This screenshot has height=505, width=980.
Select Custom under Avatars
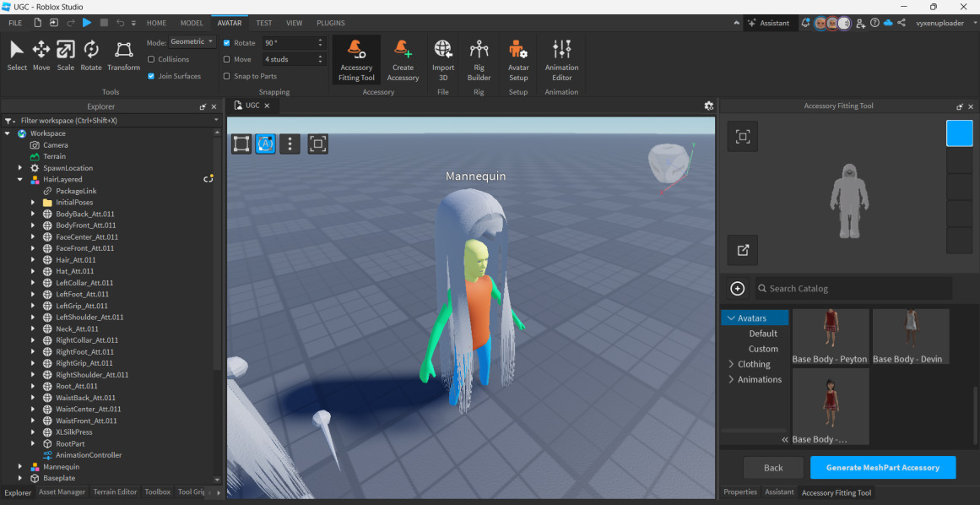pyautogui.click(x=763, y=349)
